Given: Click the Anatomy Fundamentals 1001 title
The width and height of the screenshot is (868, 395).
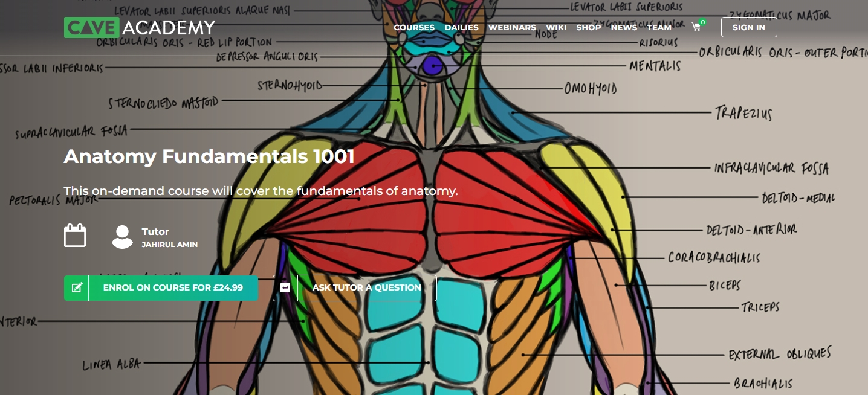Looking at the screenshot, I should (209, 156).
